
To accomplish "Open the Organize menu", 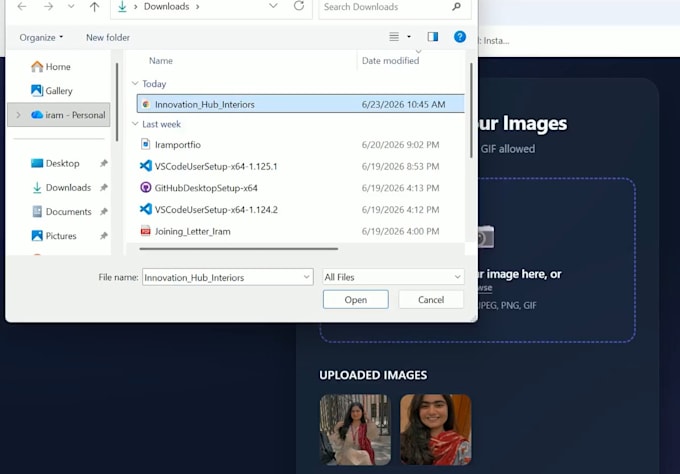I will (41, 37).
